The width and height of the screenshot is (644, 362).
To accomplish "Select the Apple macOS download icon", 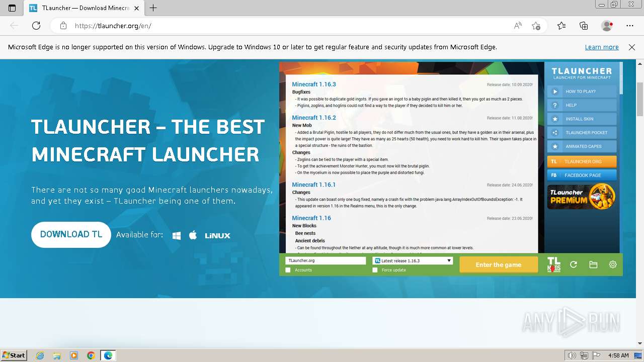I will tap(193, 235).
